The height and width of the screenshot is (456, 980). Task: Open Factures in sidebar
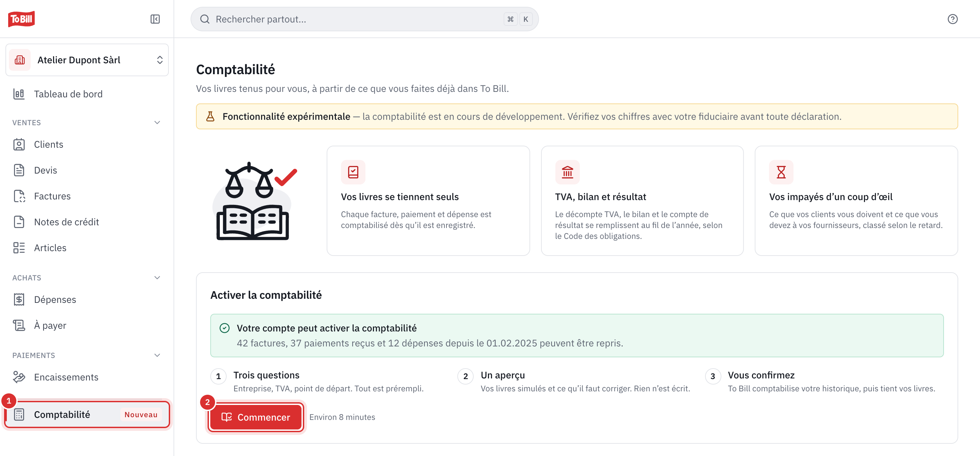click(87, 196)
